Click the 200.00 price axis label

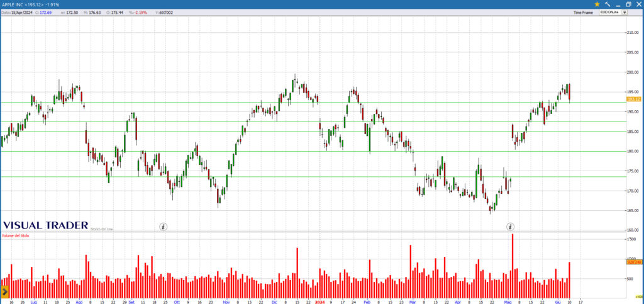632,72
